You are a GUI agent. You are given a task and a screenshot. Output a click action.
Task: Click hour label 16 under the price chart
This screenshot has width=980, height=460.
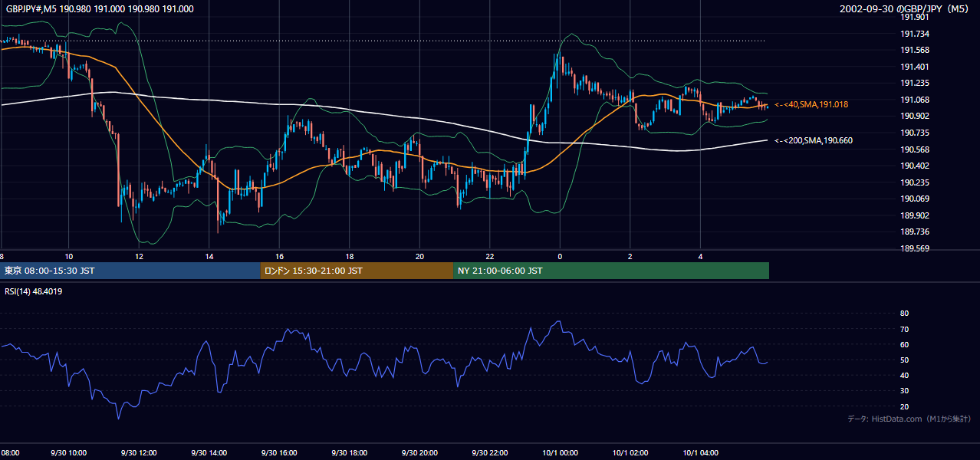[x=280, y=257]
